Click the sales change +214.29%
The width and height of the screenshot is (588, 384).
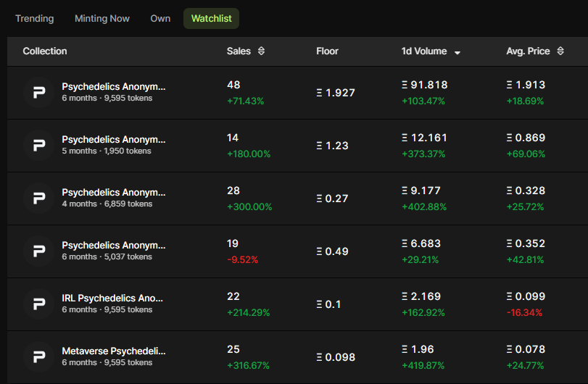coord(248,312)
